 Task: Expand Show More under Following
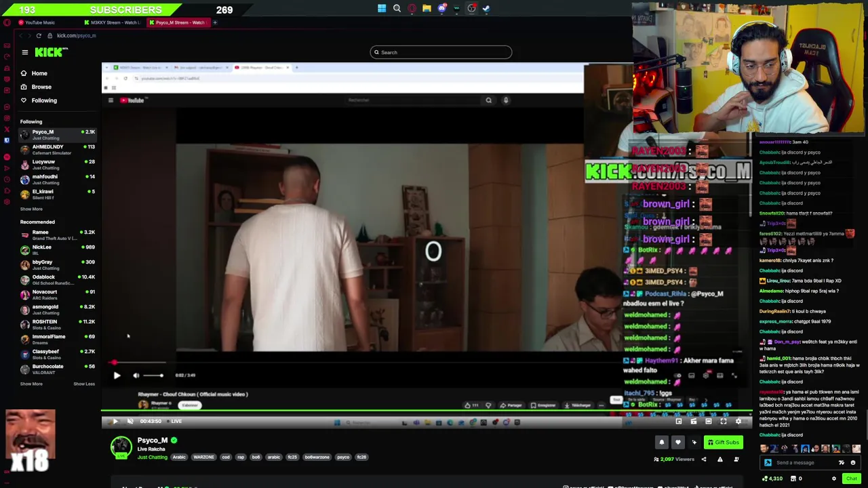pyautogui.click(x=31, y=209)
